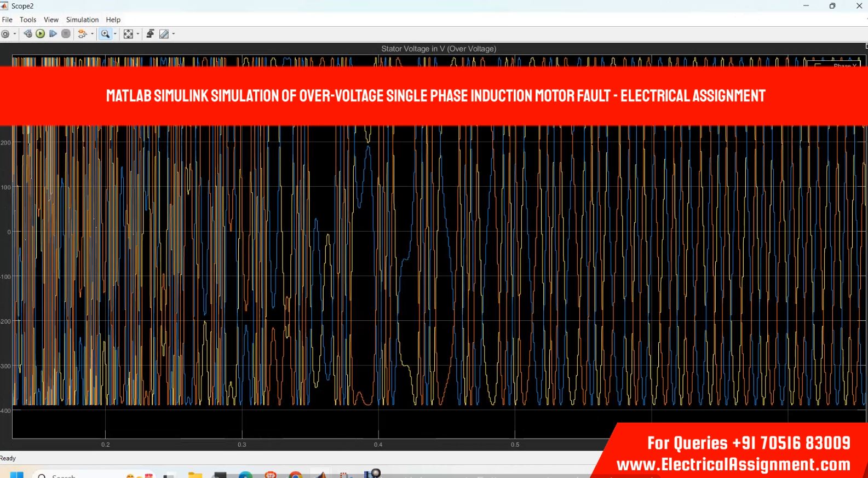Expand the Scale Axes dropdown arrow

tap(137, 34)
